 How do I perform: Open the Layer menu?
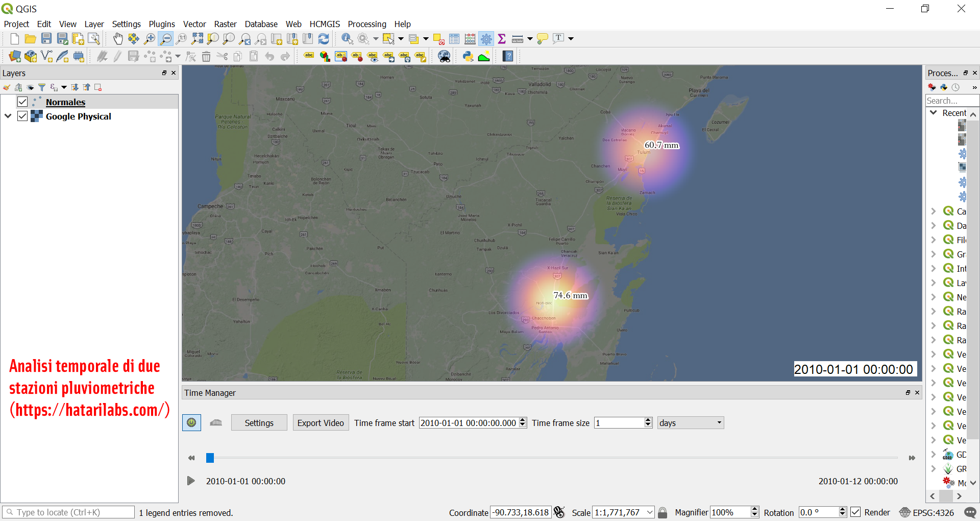94,24
